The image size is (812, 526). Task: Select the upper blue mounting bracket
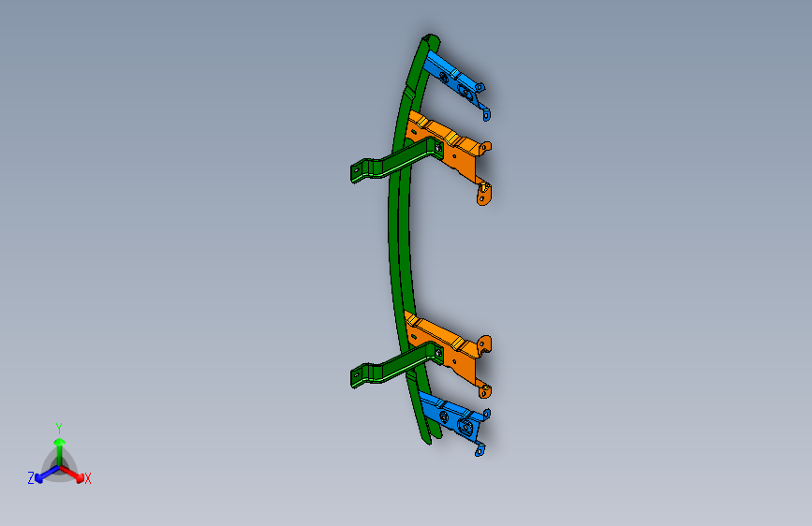456,79
